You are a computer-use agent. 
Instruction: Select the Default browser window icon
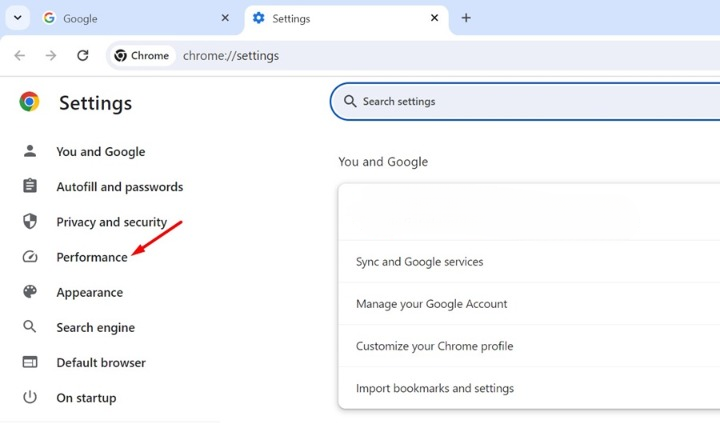30,362
